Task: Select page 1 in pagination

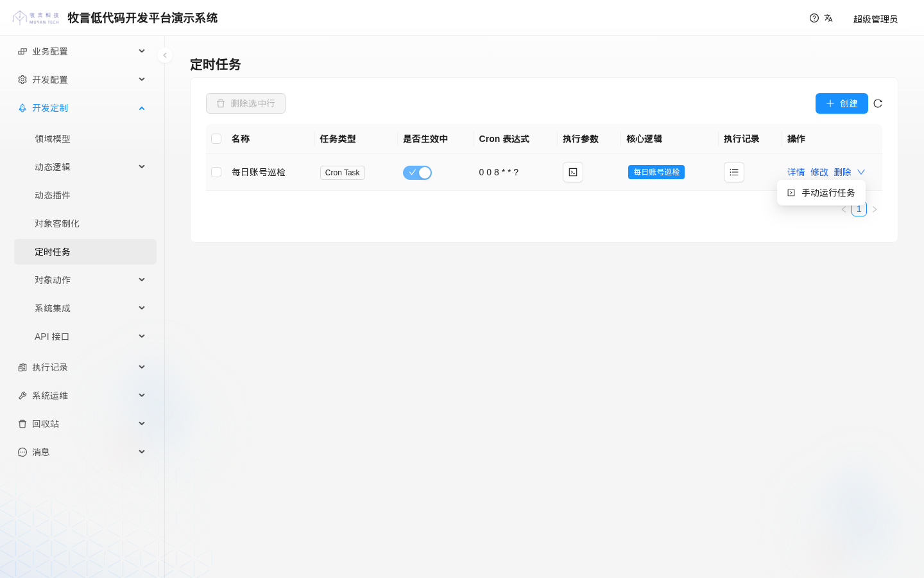Action: pyautogui.click(x=859, y=209)
